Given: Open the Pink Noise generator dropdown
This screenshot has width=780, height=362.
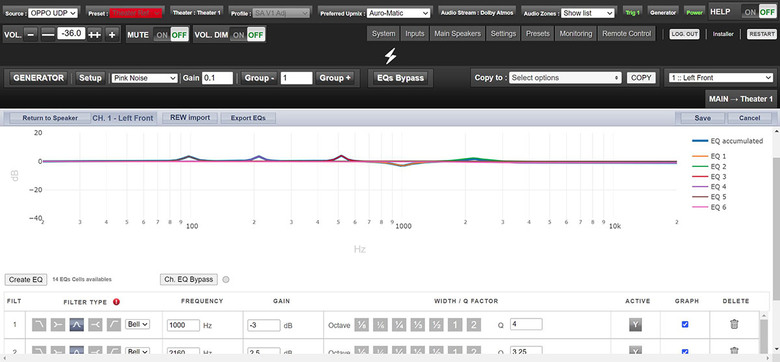Looking at the screenshot, I should click(144, 78).
